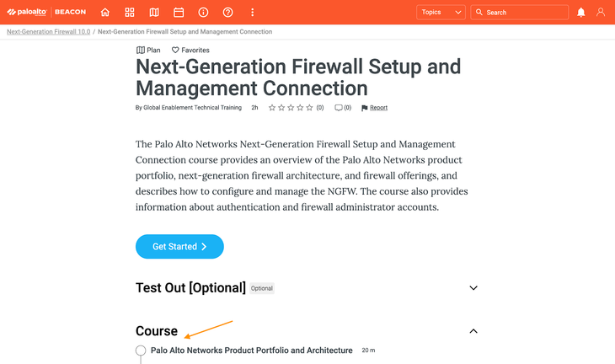615x364 pixels.
Task: Expand the Test Out [Optional] section
Action: (473, 288)
